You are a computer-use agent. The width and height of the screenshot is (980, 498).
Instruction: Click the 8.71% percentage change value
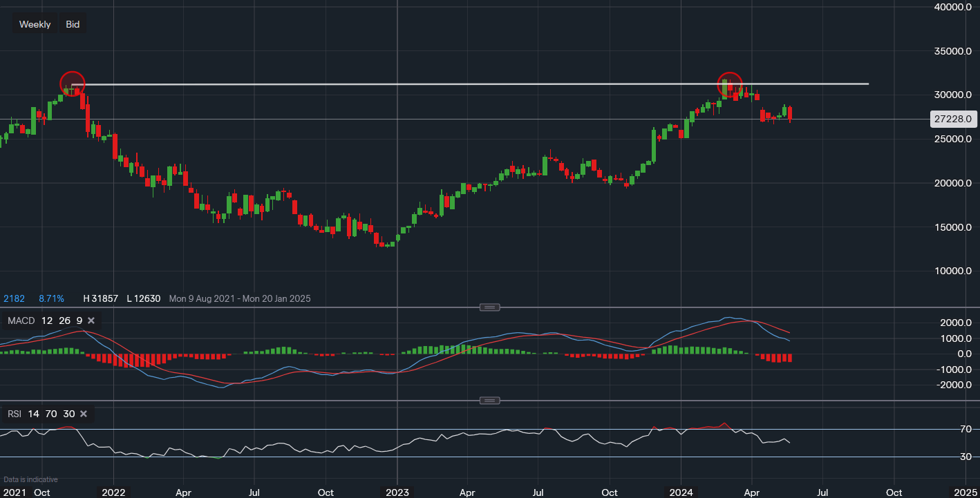click(x=51, y=298)
